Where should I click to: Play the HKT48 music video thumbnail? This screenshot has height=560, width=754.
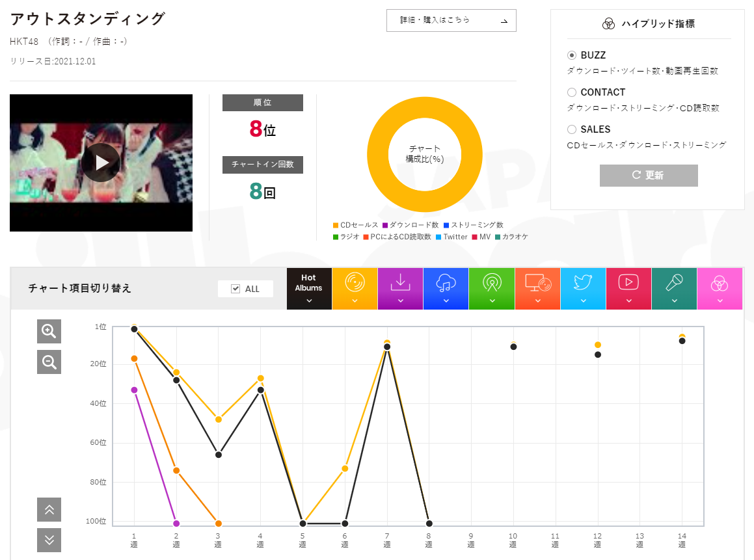(100, 163)
